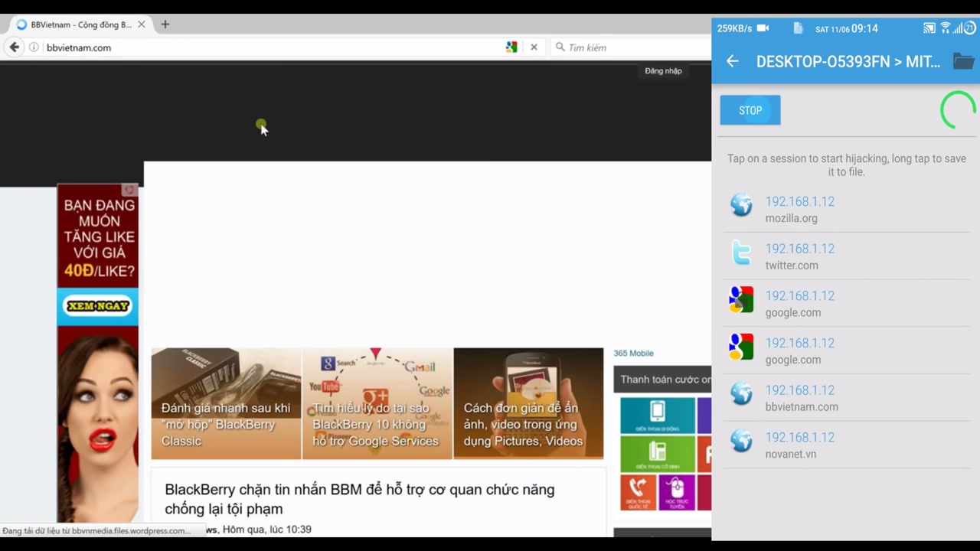Tap the globe icon beside bbvietnam.com

pyautogui.click(x=741, y=394)
